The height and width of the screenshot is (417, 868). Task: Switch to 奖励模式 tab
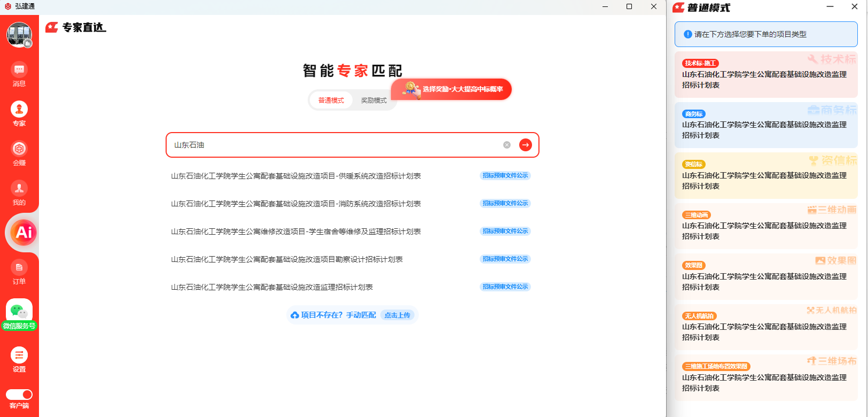pos(374,101)
